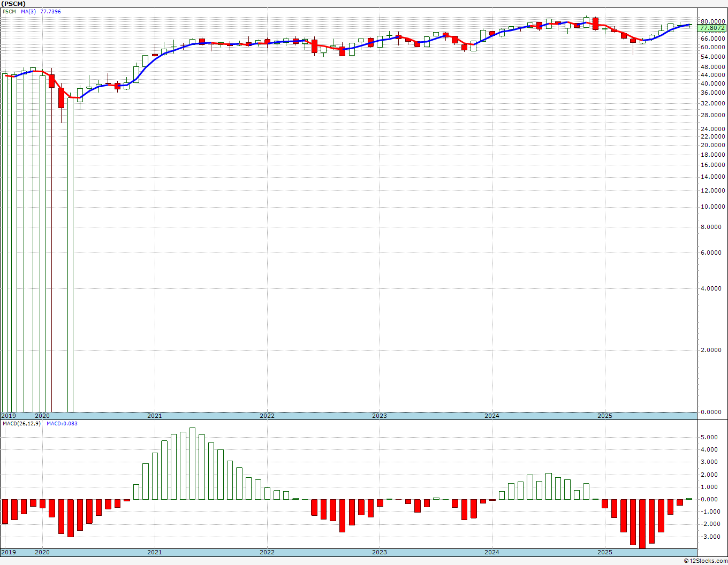
Task: Select the green PSCM legend label
Action: 9,11
